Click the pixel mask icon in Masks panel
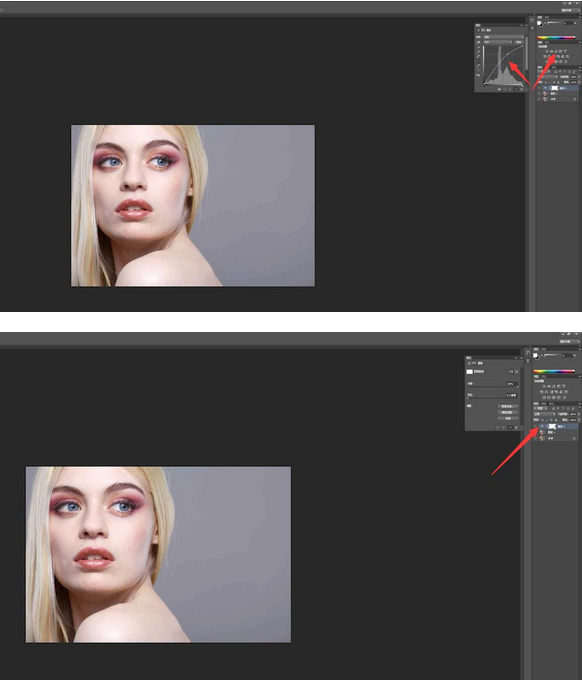 click(x=511, y=372)
